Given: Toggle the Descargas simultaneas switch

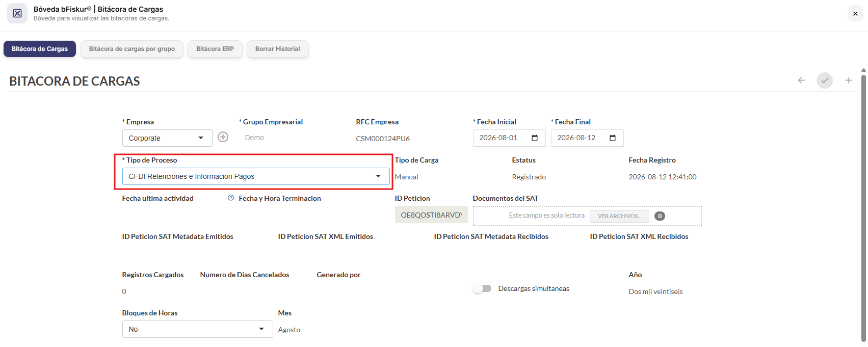Looking at the screenshot, I should click(x=482, y=288).
